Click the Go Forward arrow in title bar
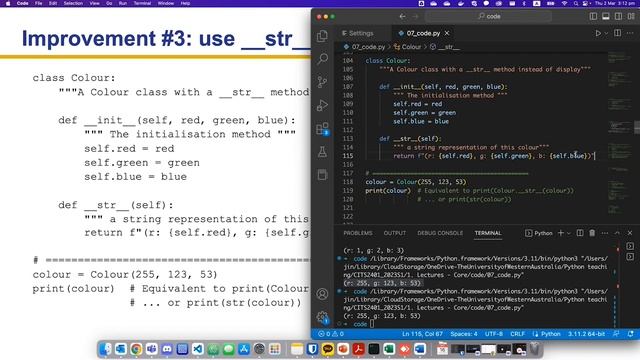The image size is (640, 360). (x=415, y=16)
